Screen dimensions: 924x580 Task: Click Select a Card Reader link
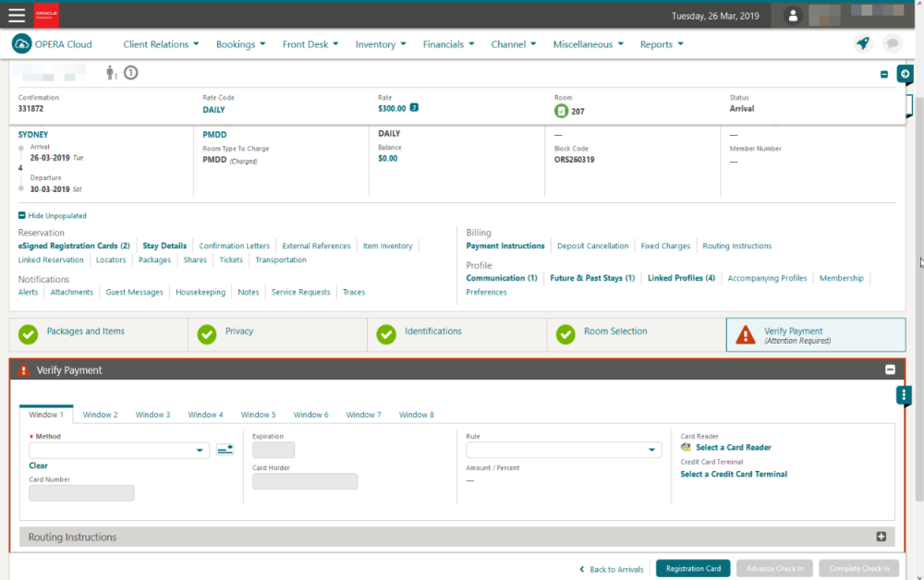pos(734,448)
